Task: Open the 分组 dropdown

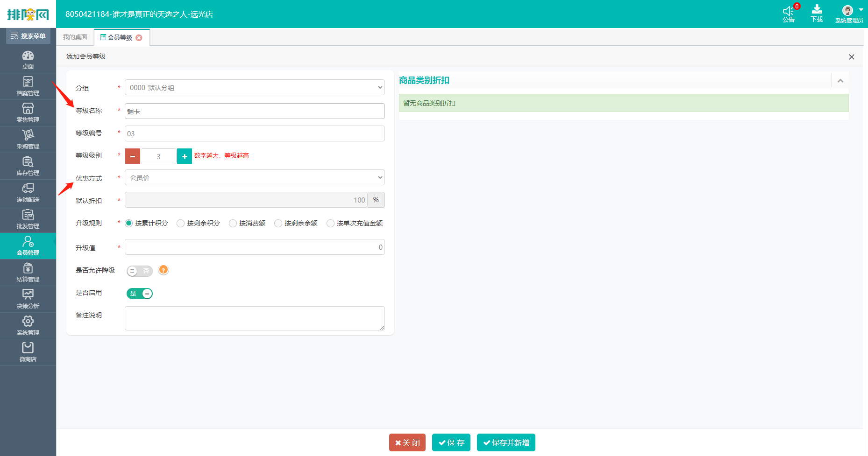Action: [x=255, y=87]
